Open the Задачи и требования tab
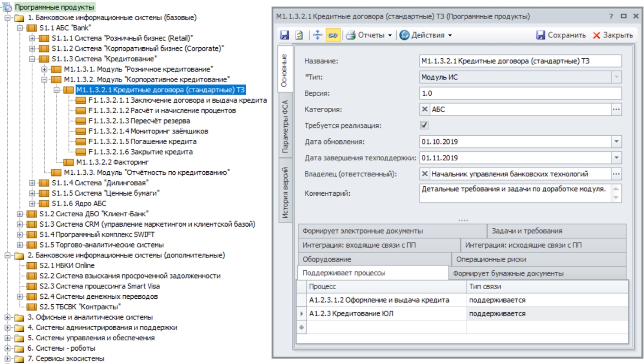The width and height of the screenshot is (644, 364). pyautogui.click(x=526, y=231)
